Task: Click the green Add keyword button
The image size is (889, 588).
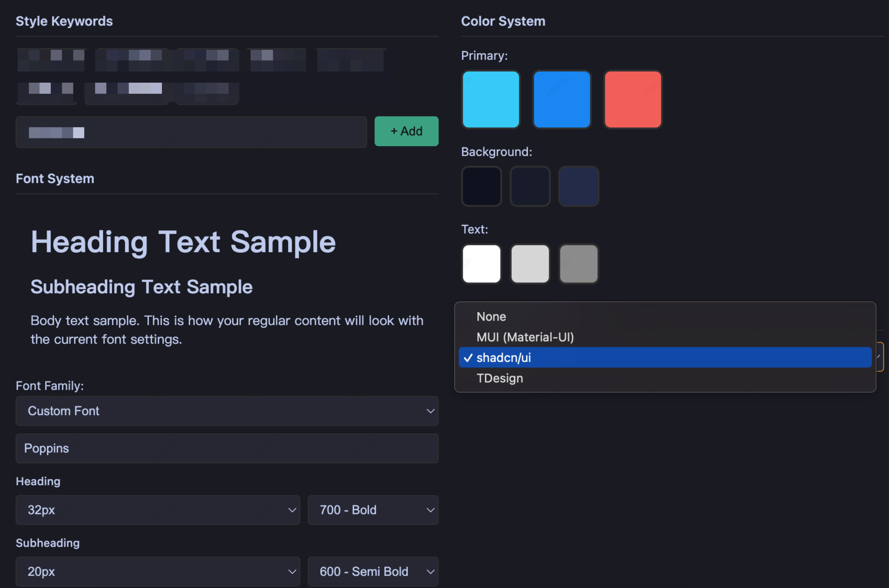Action: click(406, 131)
